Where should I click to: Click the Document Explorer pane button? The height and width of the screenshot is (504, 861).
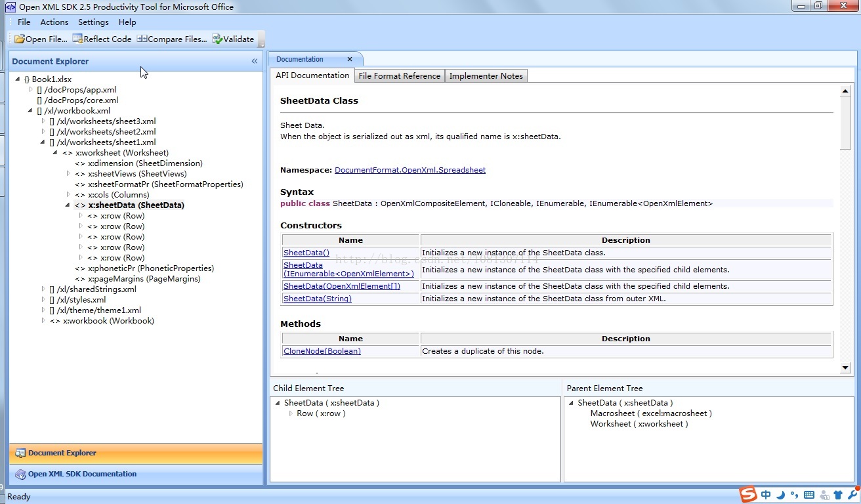[136, 453]
